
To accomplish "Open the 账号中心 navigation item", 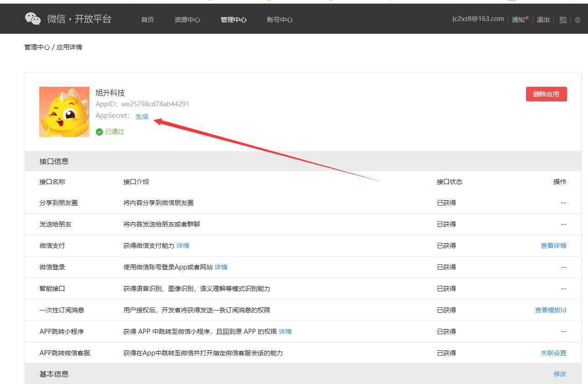I will pos(280,20).
